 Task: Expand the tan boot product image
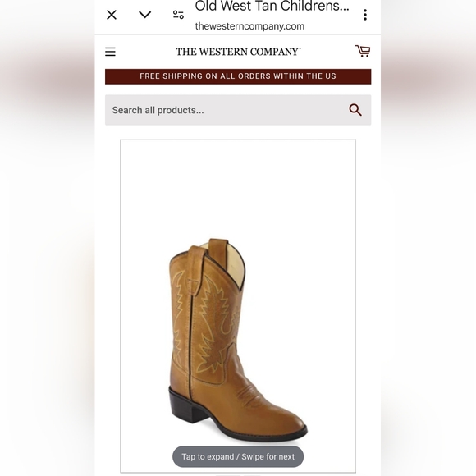[x=238, y=306]
